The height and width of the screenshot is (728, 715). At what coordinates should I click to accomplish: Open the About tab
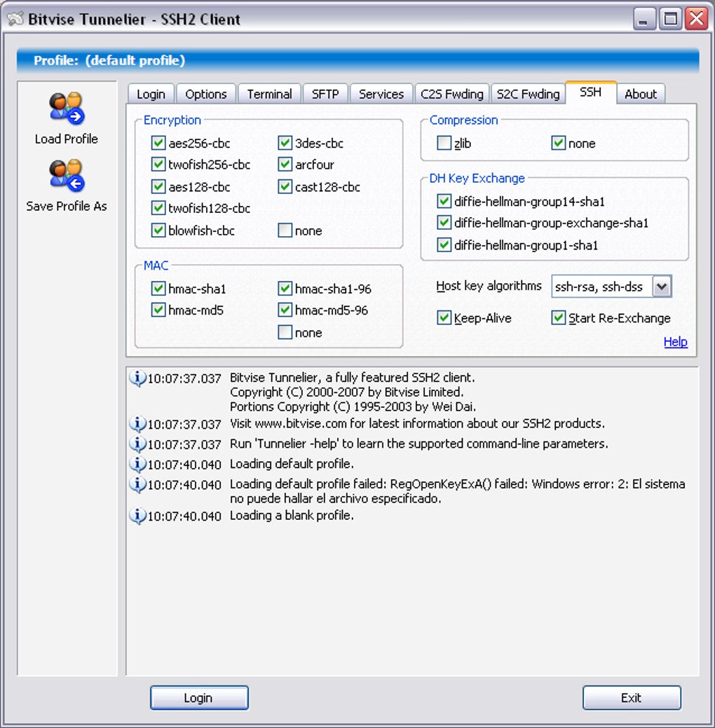click(x=641, y=94)
